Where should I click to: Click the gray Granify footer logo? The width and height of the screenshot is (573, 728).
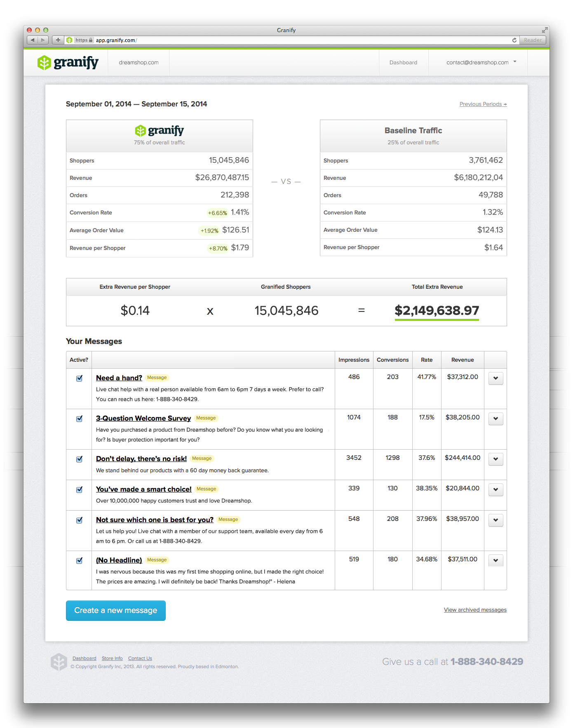[x=59, y=662]
